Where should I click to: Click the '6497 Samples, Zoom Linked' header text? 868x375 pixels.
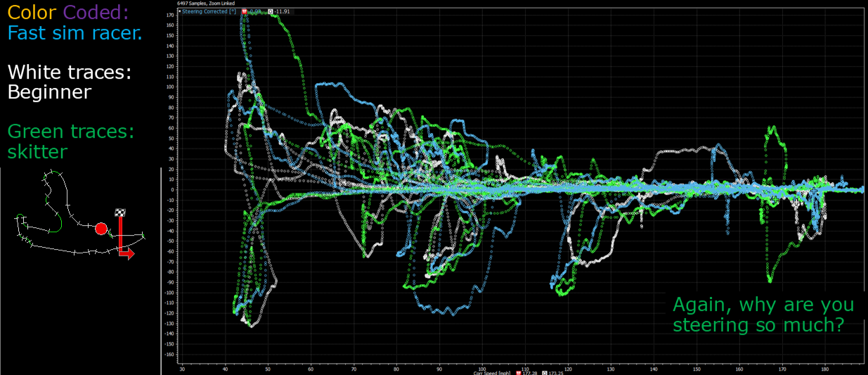pos(206,4)
